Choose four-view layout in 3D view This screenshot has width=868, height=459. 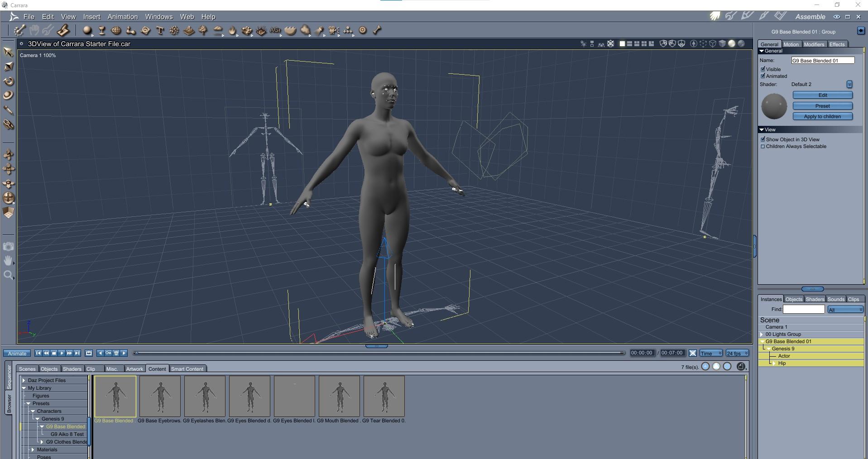[644, 44]
